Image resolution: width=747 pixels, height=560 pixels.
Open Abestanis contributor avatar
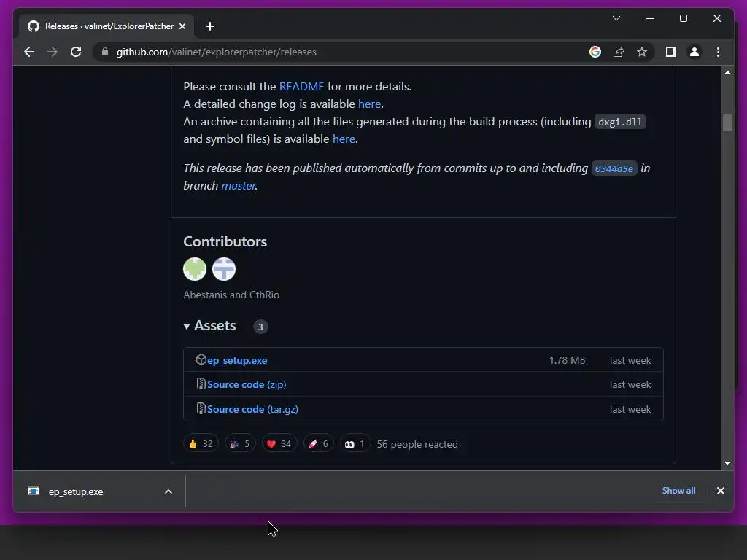click(x=195, y=269)
